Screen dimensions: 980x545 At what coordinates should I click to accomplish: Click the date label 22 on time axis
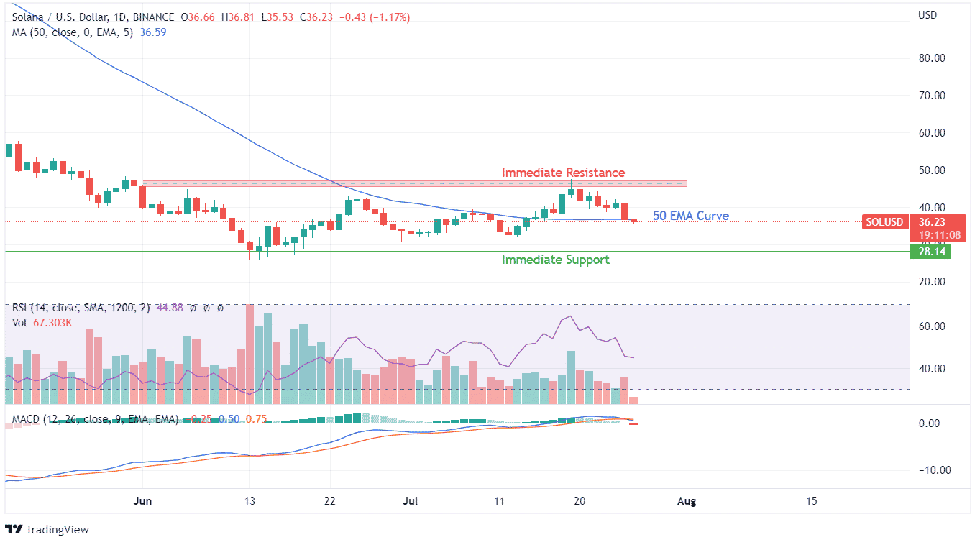[x=330, y=500]
